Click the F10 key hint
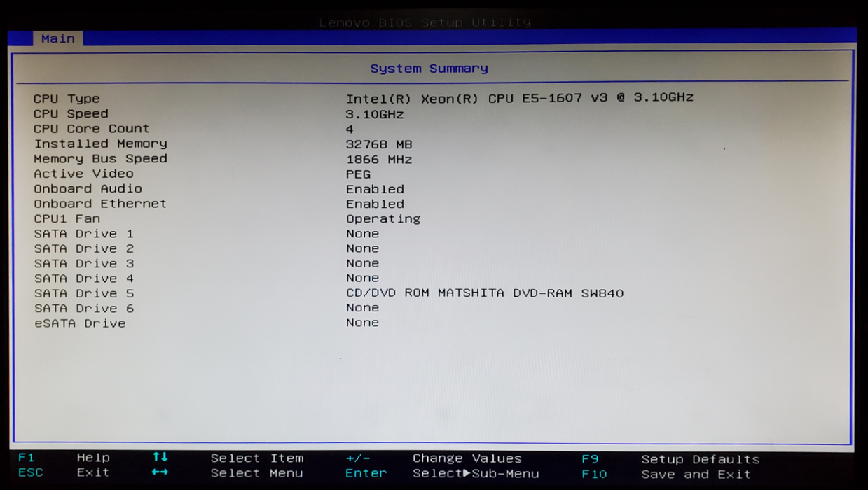 click(594, 475)
